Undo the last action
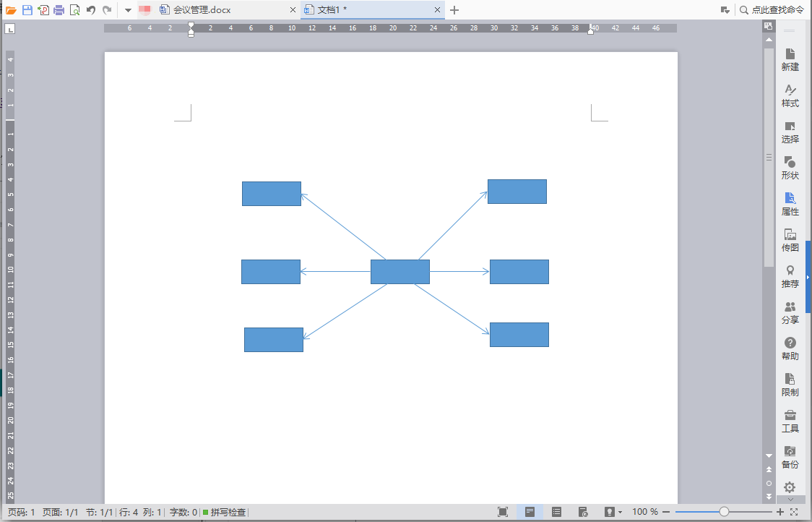 91,10
